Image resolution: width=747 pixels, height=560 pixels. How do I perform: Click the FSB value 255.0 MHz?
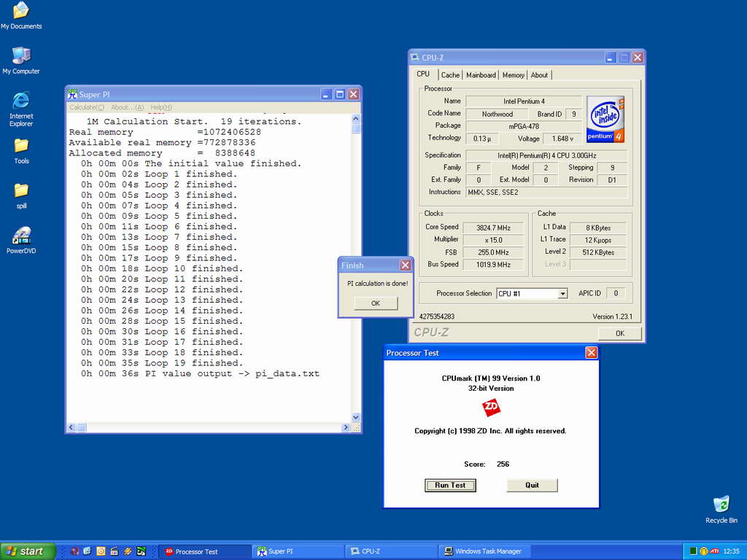493,252
